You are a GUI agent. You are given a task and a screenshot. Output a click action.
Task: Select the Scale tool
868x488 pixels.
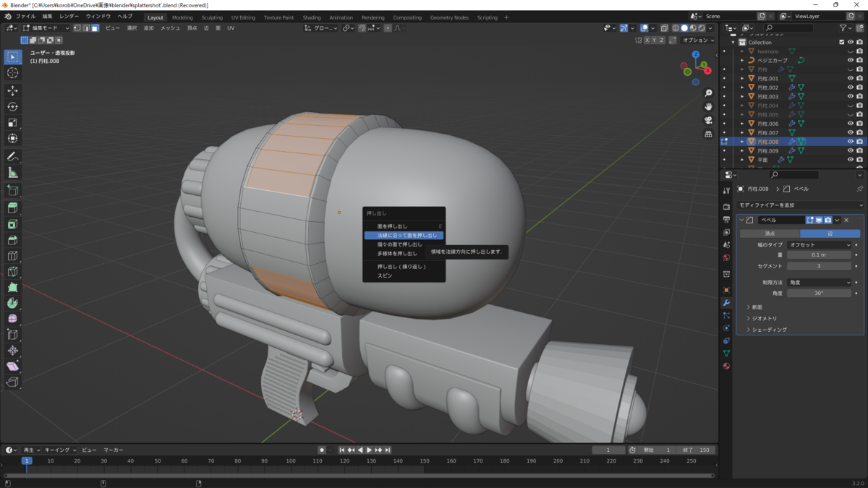12,122
